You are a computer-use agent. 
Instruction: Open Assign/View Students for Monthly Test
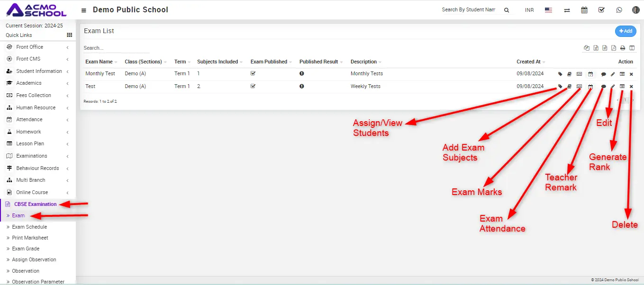coord(560,74)
